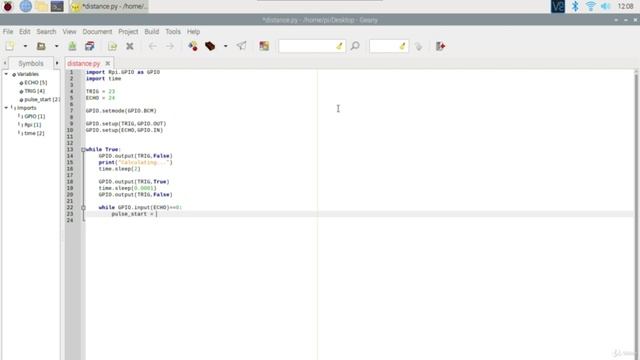Click the magnifier Find icon

(355, 46)
